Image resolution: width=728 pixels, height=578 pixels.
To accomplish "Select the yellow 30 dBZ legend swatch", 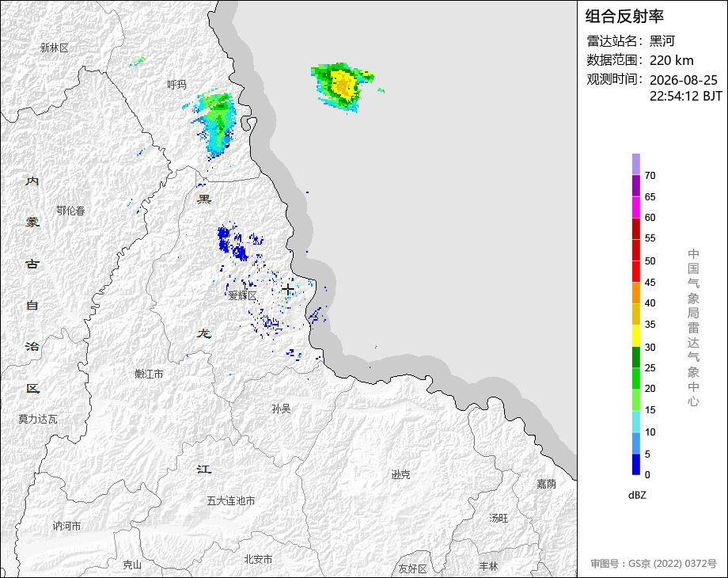I will (636, 336).
